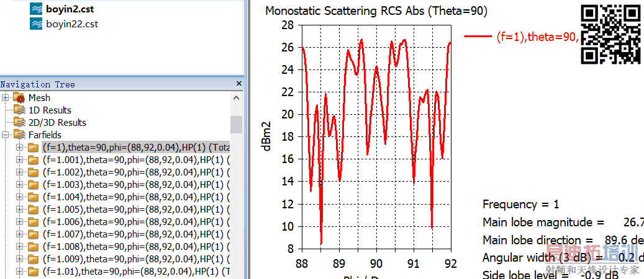Click folder icon of (f=1.004) entry
This screenshot has width=644, height=279.
pos(34,197)
